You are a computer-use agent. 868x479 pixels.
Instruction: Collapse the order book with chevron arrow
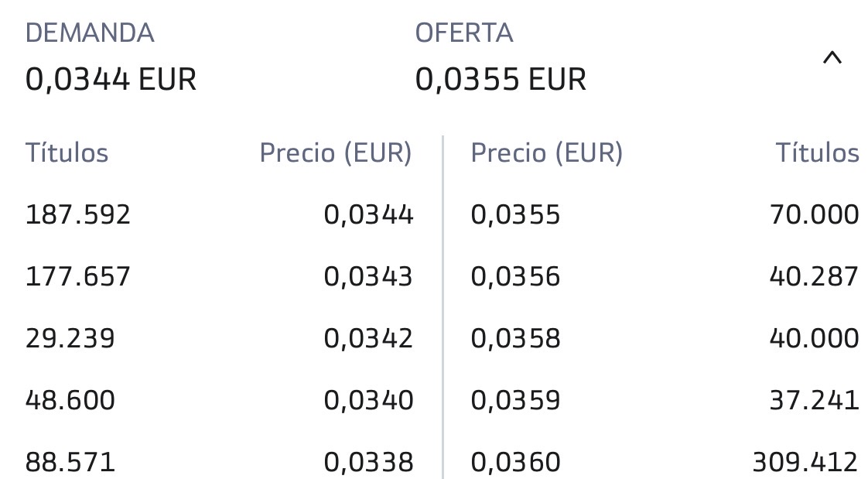(x=832, y=57)
